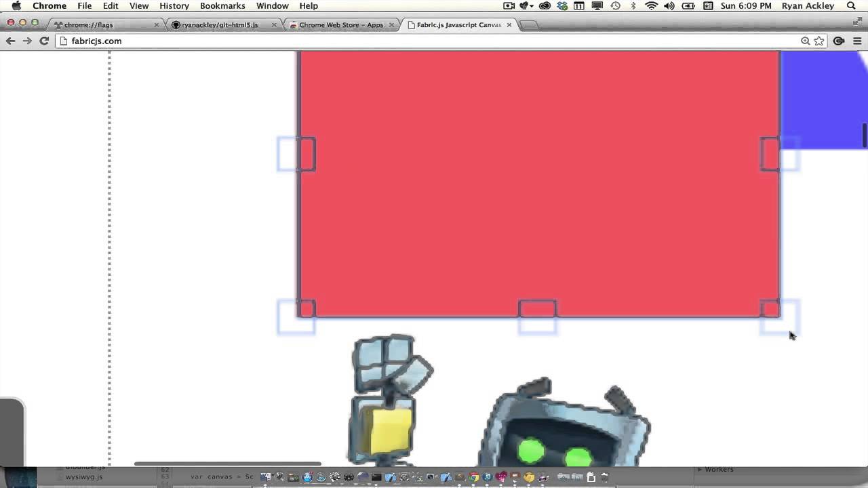The height and width of the screenshot is (488, 868).
Task: Select the robot holding yellow box image
Action: click(x=390, y=400)
